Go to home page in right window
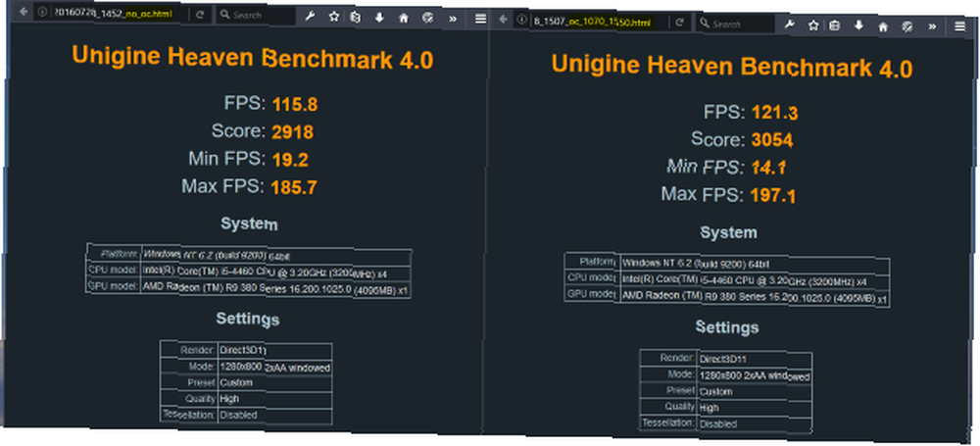 click(x=883, y=26)
